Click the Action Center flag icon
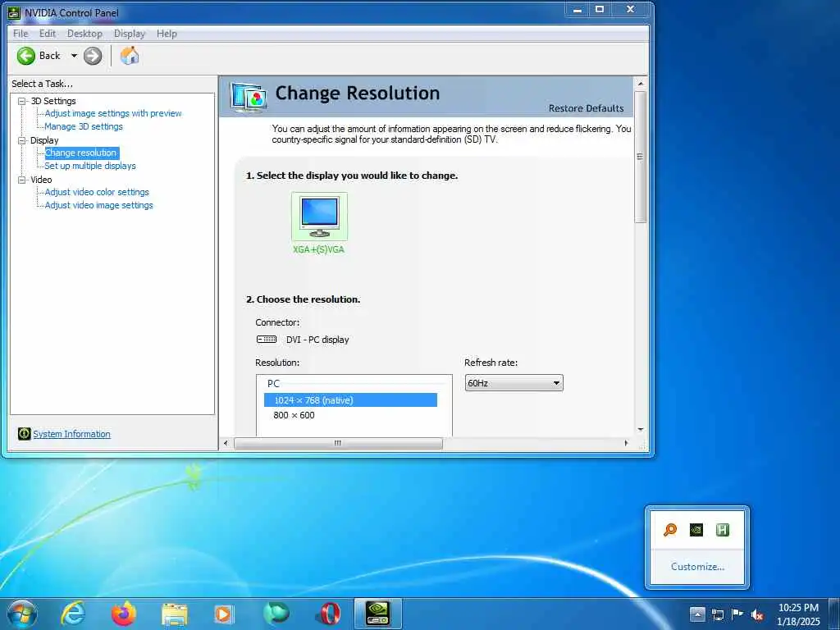The width and height of the screenshot is (840, 630). (737, 614)
